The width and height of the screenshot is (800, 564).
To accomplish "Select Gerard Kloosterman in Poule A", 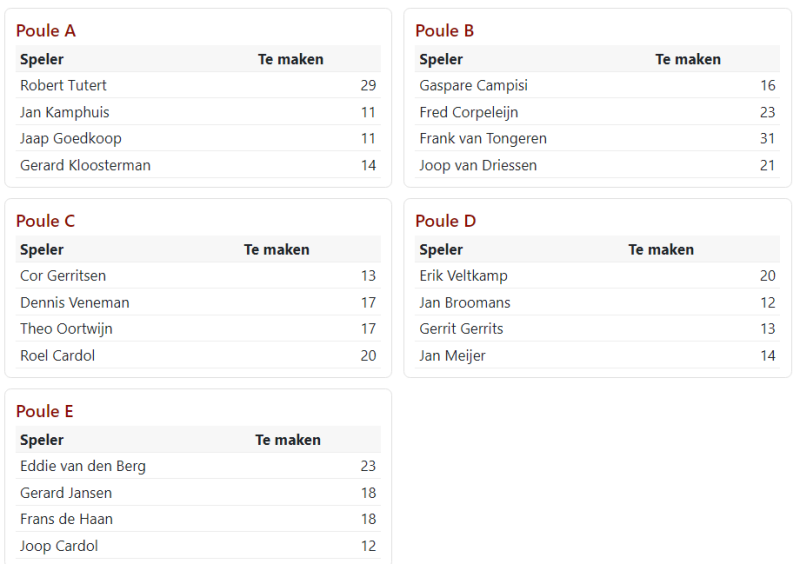I will pos(85,165).
